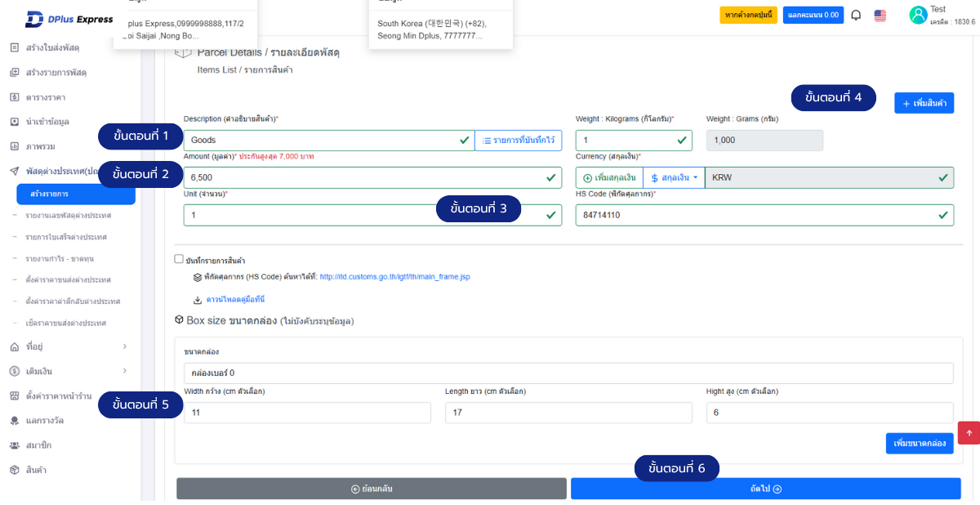
Task: Expand the เติมเงิน sidebar menu
Action: (69, 371)
